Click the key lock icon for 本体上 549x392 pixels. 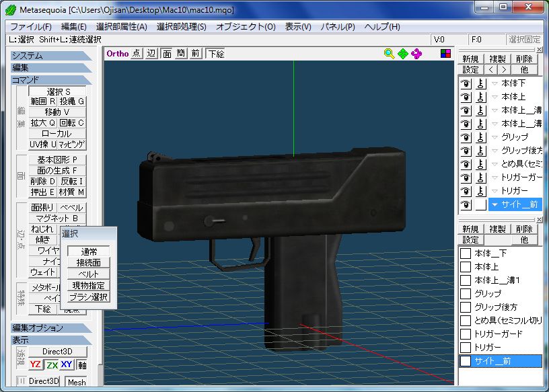pos(481,97)
